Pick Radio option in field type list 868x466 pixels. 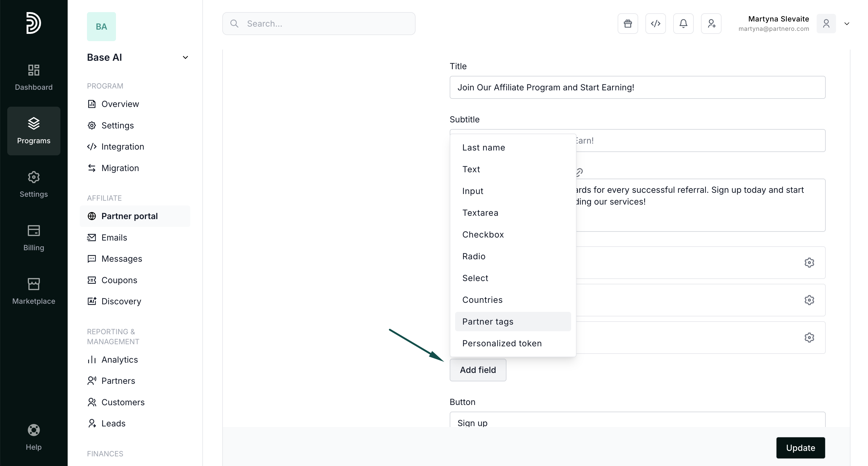474,256
